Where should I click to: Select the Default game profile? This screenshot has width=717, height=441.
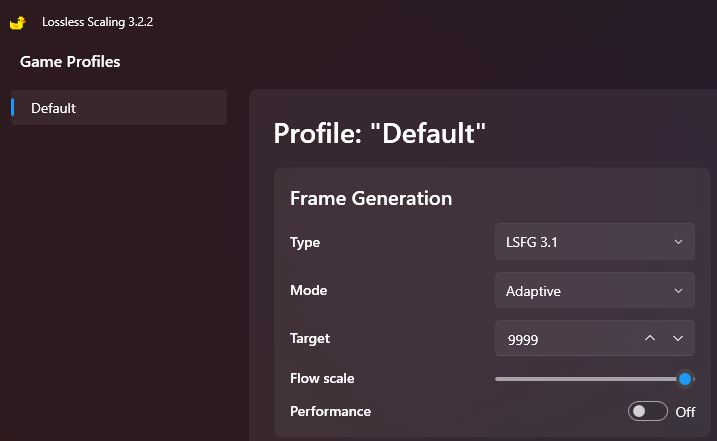(119, 108)
